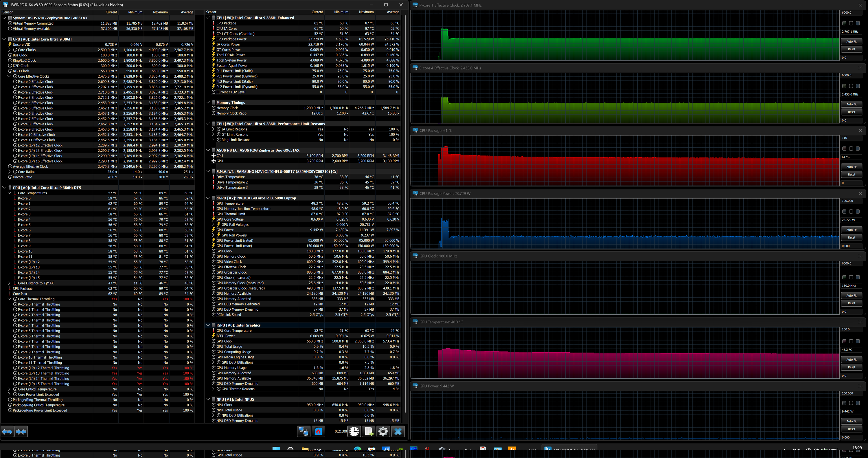Click the chip icon beside dGPU NVIDIA GeForce header
Viewport: 868px width, 458px height.
tap(213, 198)
